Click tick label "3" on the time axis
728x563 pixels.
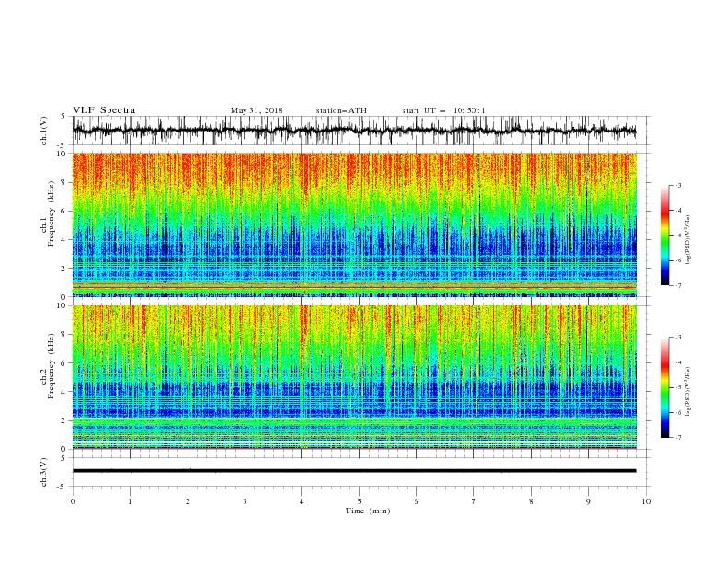click(x=245, y=501)
